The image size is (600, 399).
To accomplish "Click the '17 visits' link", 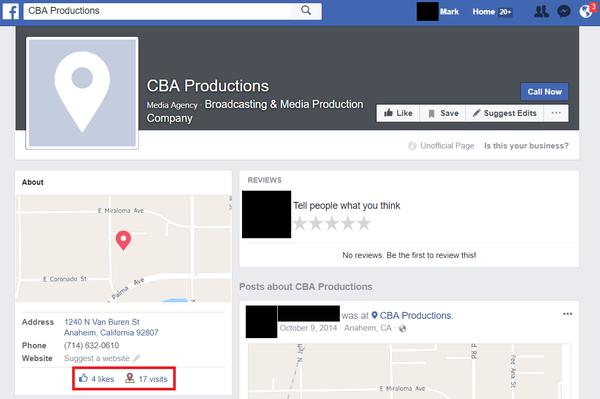I will click(x=153, y=379).
